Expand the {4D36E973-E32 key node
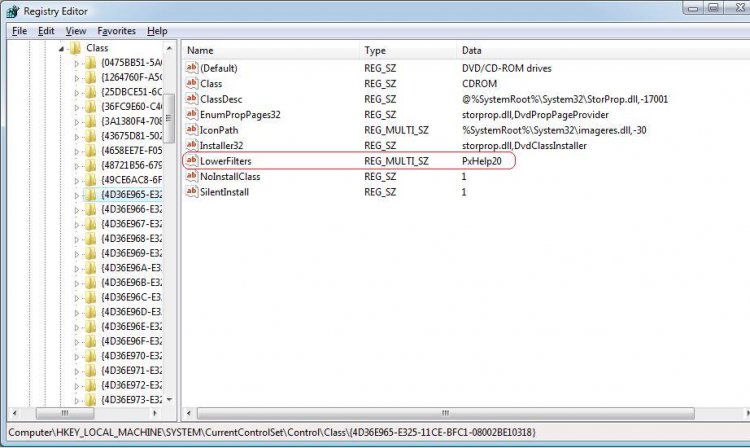The image size is (750, 448). (77, 401)
